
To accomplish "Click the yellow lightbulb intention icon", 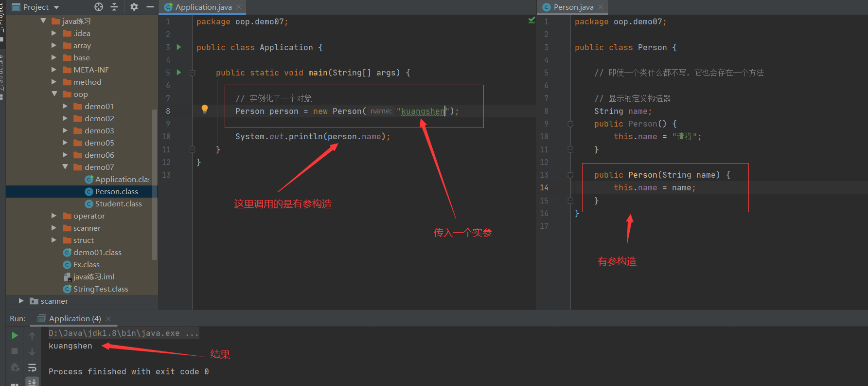I will (205, 110).
